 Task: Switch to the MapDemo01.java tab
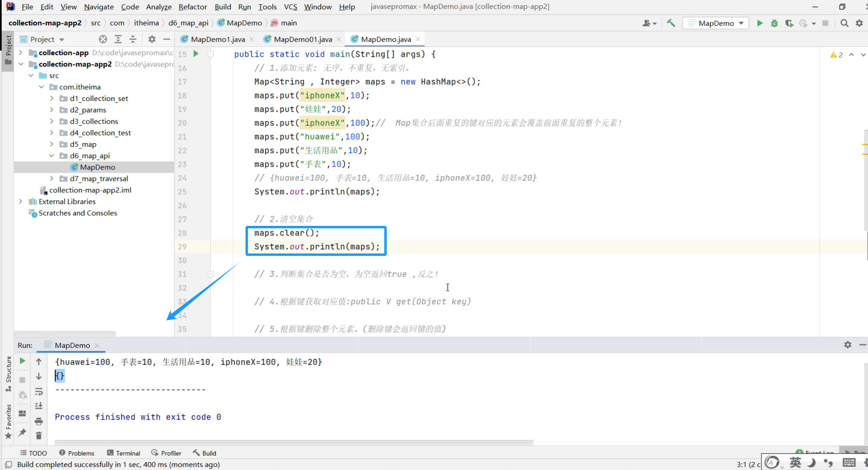[302, 39]
